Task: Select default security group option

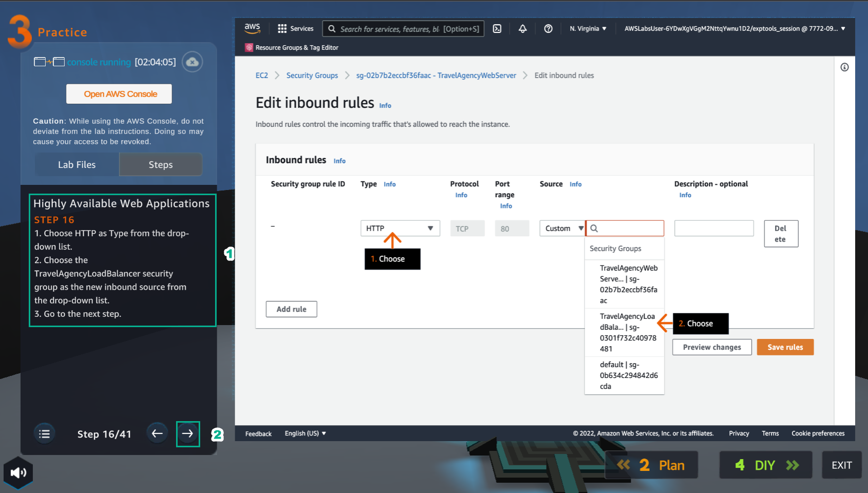Action: [625, 375]
